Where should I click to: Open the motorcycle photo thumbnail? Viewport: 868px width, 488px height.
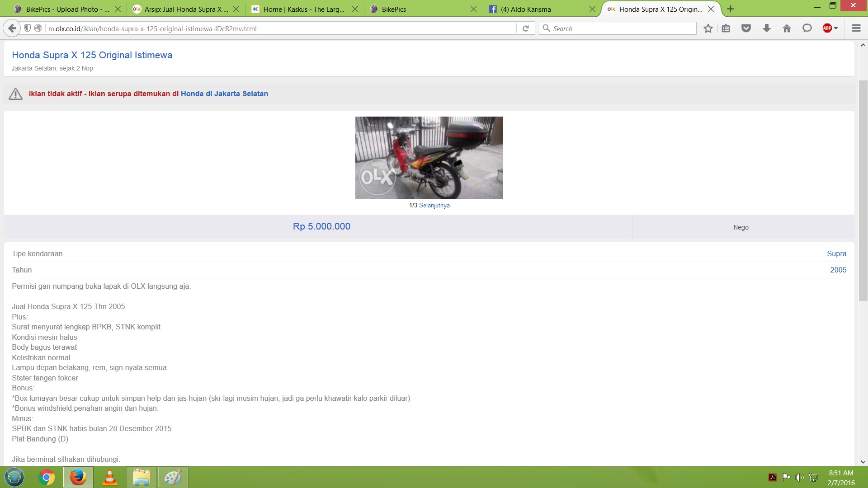[429, 158]
